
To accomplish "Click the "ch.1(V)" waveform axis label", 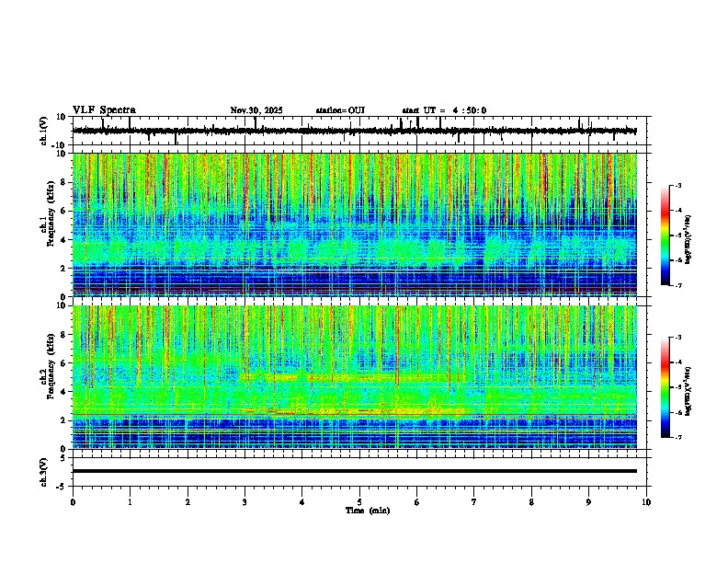I will click(x=44, y=131).
